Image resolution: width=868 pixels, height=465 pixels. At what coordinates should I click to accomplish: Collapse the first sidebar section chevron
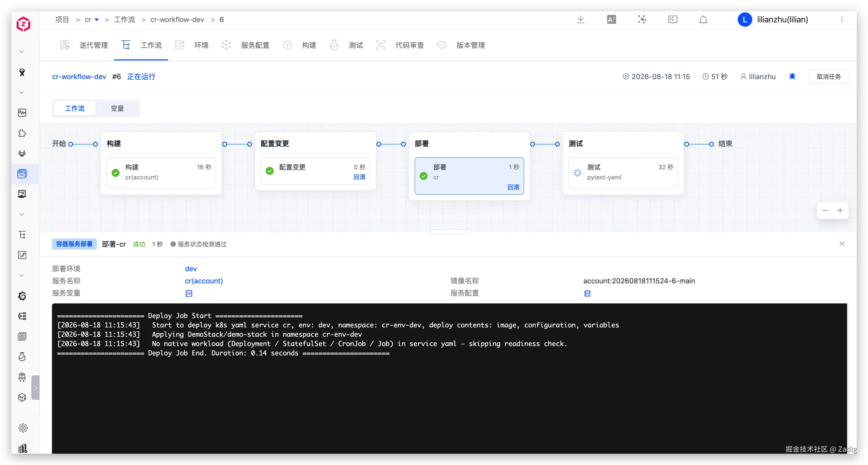[x=21, y=52]
